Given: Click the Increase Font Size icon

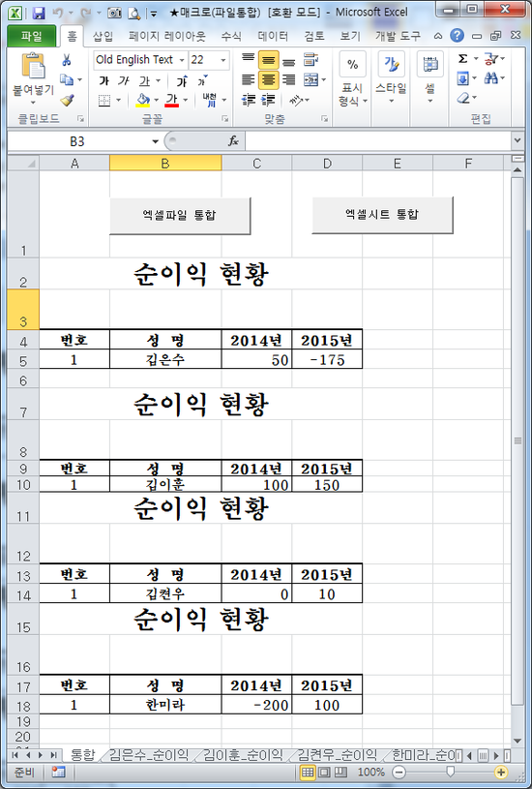Looking at the screenshot, I should tap(182, 80).
